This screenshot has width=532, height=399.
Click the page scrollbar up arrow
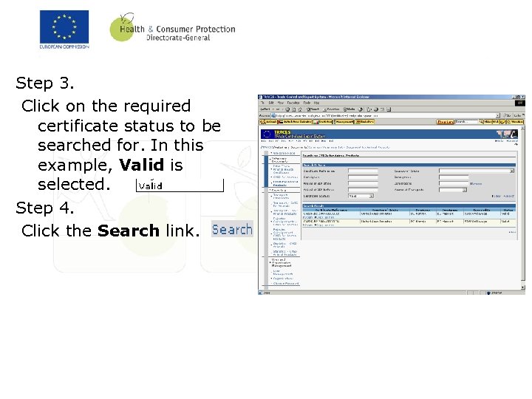point(522,129)
